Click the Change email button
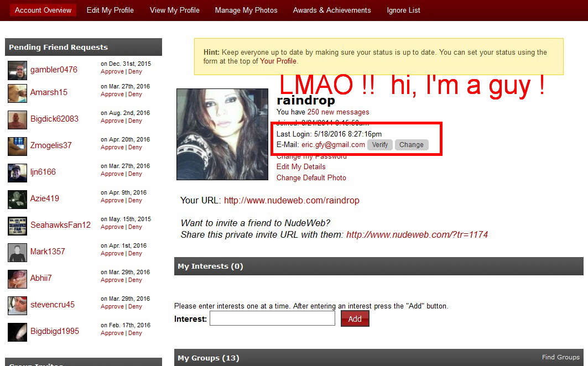Viewport: 588px width, 366px height. [411, 145]
